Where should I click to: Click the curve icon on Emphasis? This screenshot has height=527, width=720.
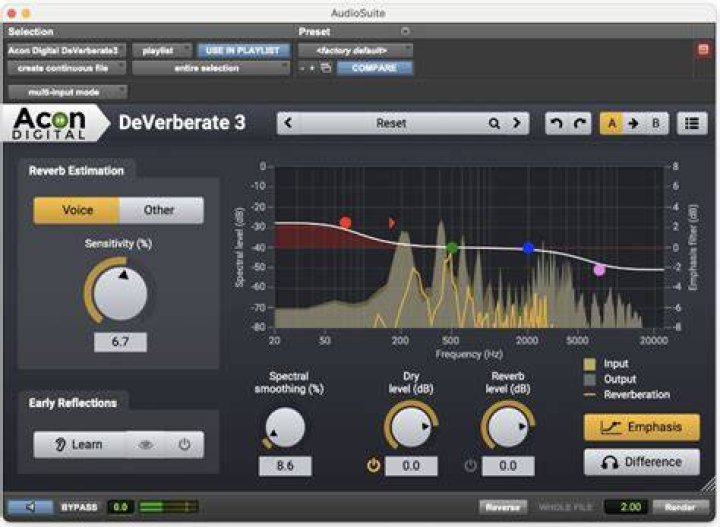(x=610, y=427)
